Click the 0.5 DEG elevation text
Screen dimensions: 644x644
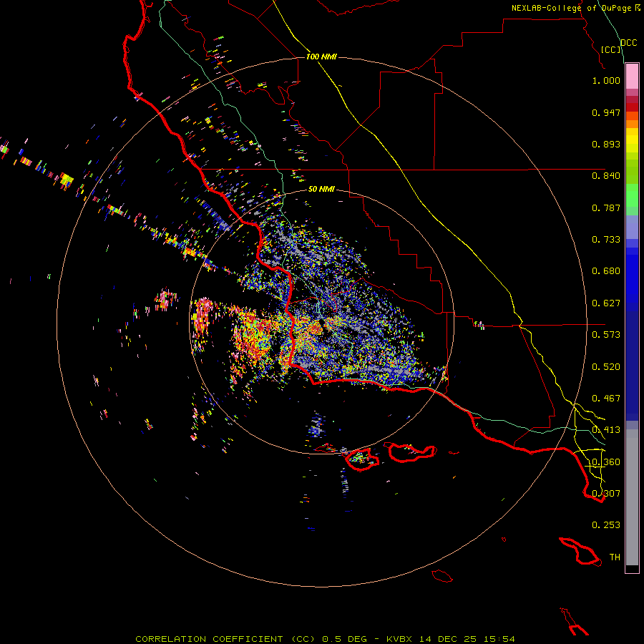pos(345,639)
